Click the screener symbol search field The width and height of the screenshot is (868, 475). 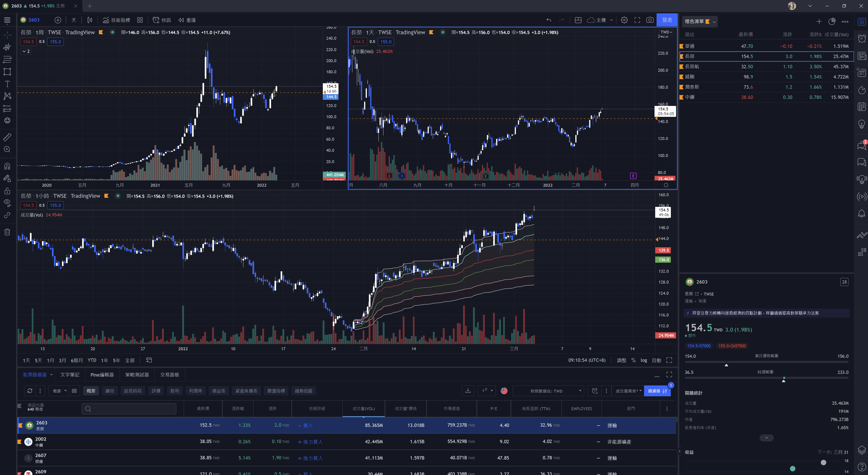tap(129, 409)
